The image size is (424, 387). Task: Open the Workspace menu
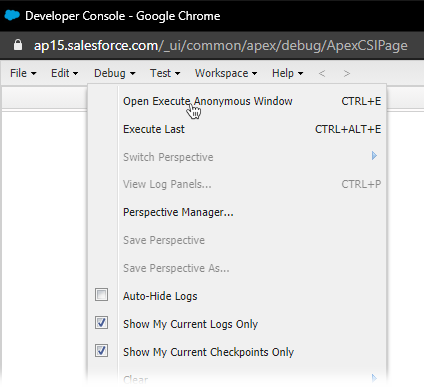(226, 73)
